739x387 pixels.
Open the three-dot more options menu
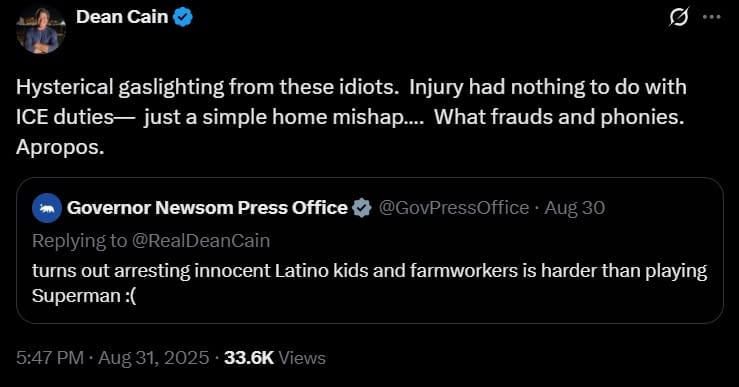(x=711, y=17)
